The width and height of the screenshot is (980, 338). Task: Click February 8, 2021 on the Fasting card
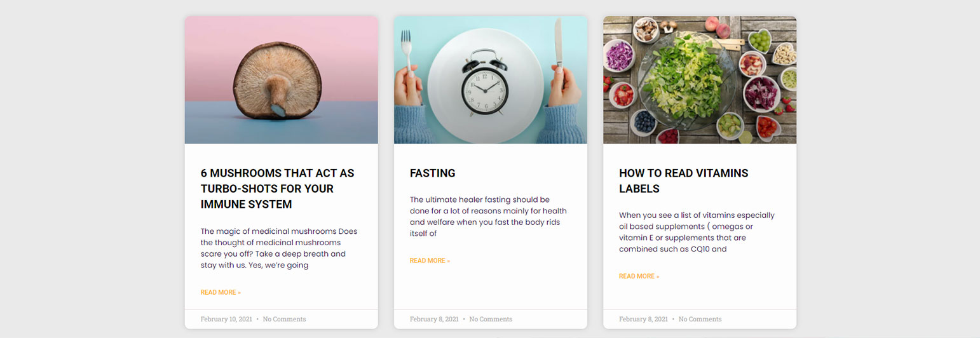[434, 319]
